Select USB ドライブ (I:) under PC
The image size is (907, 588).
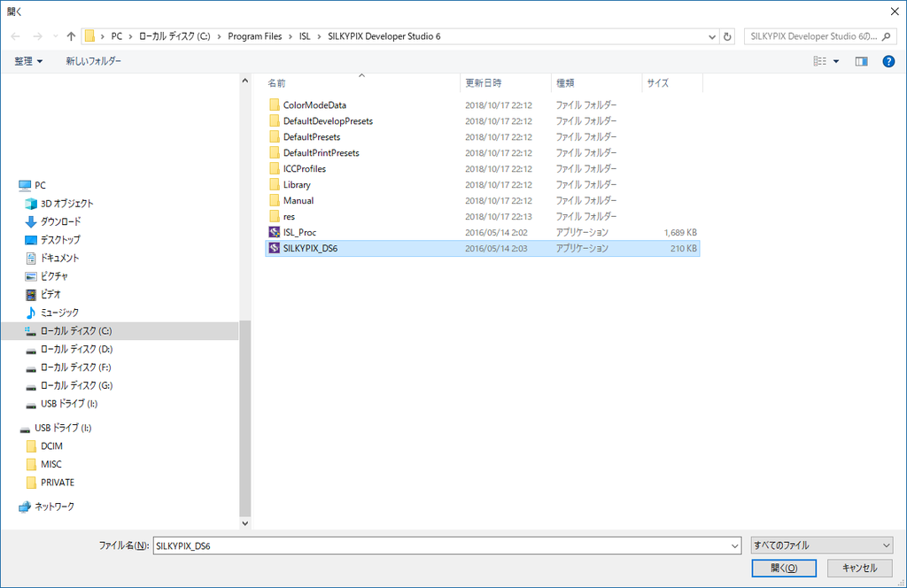[69, 404]
